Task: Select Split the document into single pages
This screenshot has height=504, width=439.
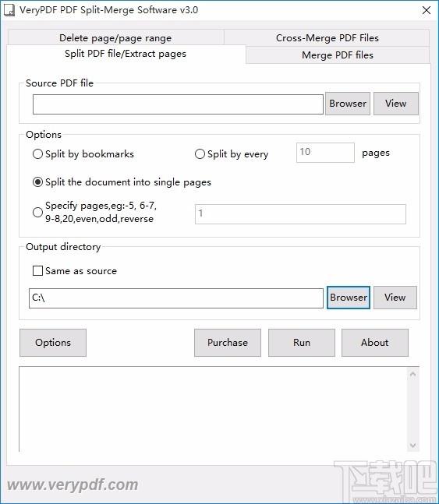Action: pos(122,182)
